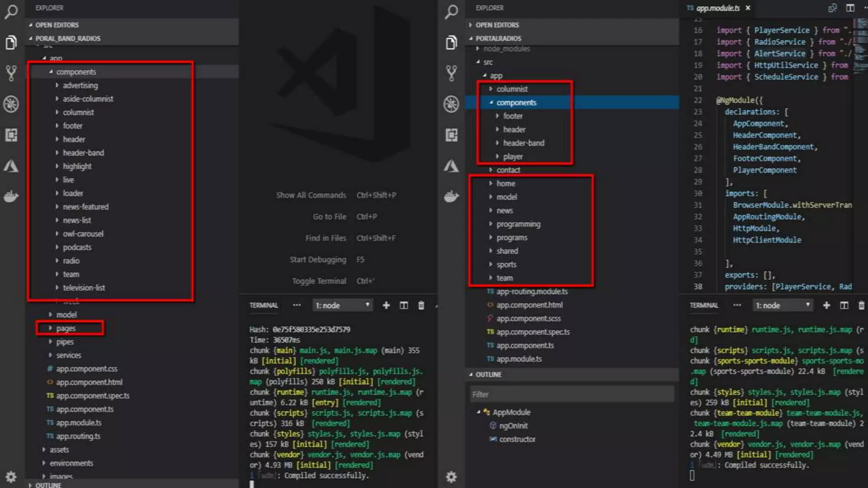Click the Manage gear icon in the left window

11,477
